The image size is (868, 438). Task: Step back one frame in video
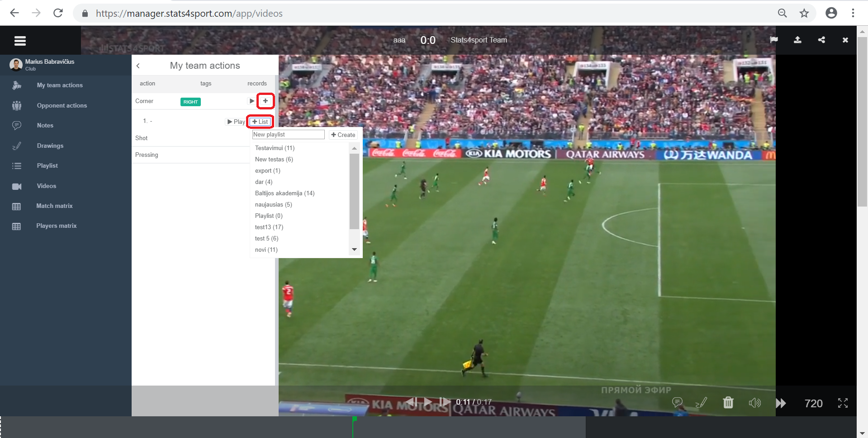click(411, 401)
